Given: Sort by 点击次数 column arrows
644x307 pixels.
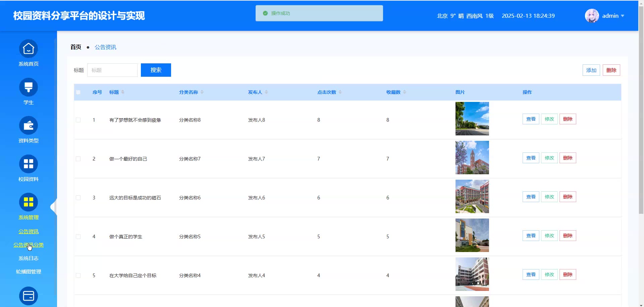Looking at the screenshot, I should 340,92.
